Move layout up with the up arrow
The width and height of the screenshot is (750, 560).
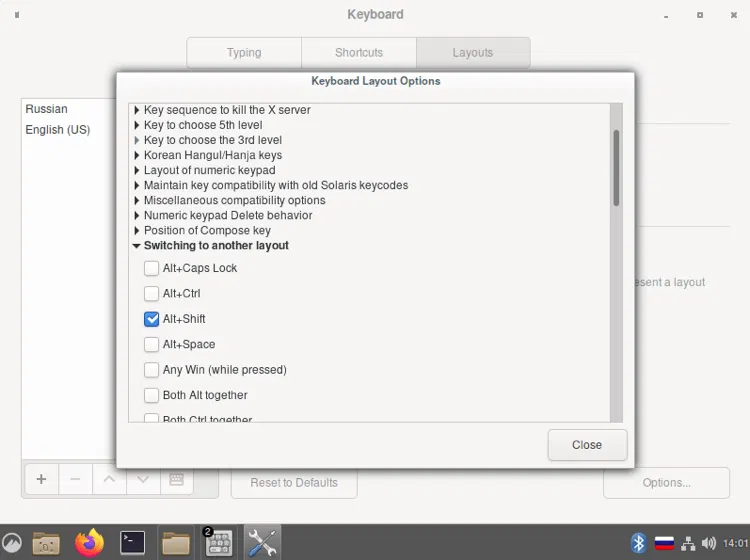(x=109, y=479)
